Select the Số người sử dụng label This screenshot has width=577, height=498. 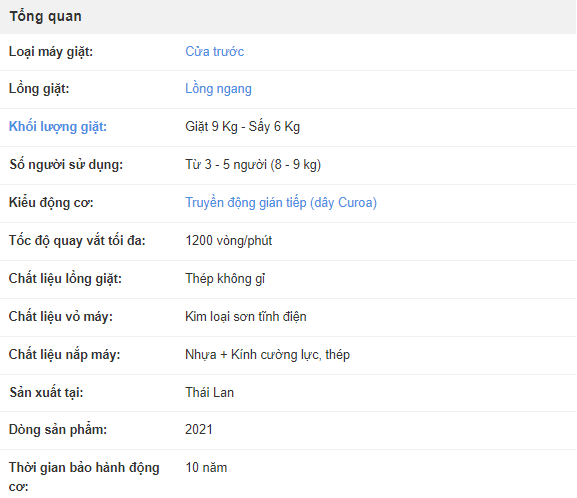click(x=66, y=165)
